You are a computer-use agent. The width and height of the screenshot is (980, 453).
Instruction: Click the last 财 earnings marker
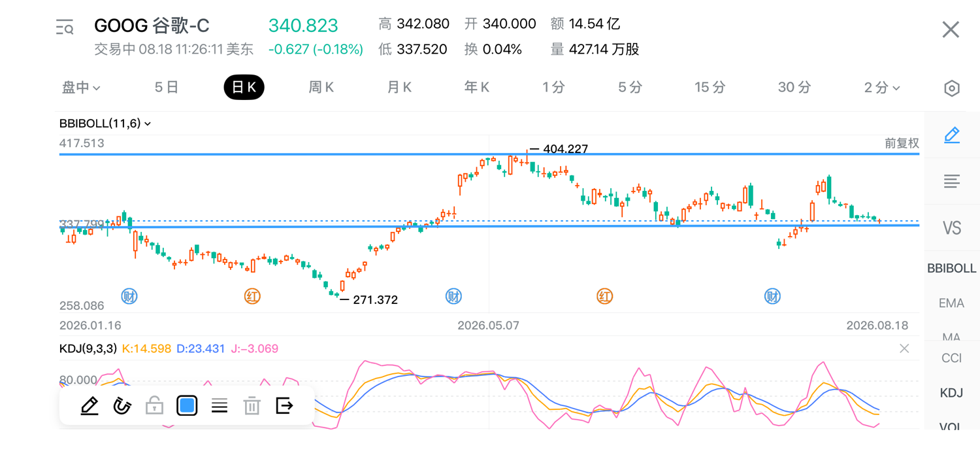pos(772,297)
